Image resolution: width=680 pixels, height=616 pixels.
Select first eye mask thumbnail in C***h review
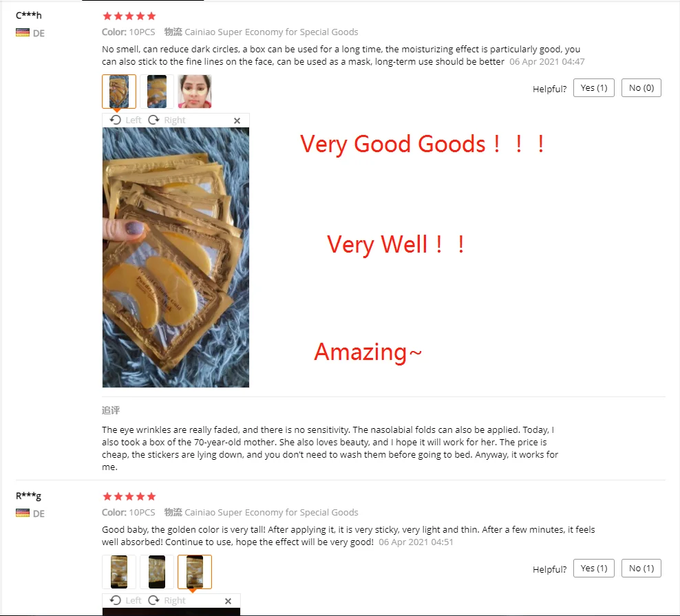coord(119,91)
